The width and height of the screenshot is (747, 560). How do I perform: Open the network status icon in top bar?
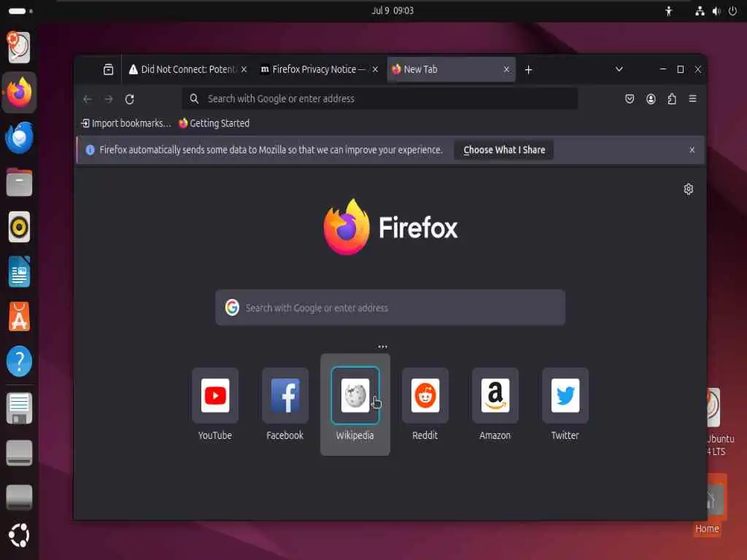(x=700, y=11)
